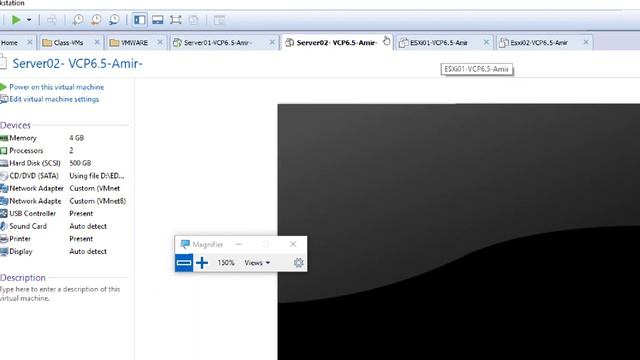Viewport: 640px width, 360px height.
Task: Open the Magnifier Views dropdown
Action: [x=257, y=263]
